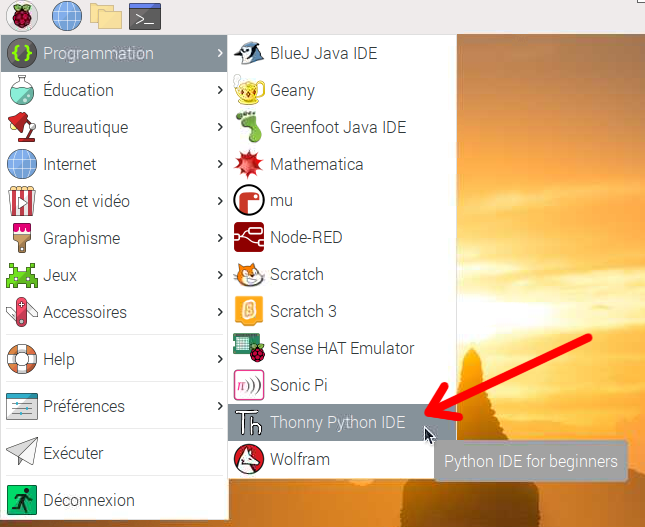The image size is (645, 527).
Task: Expand the Programmation submenu arrow
Action: 220,53
